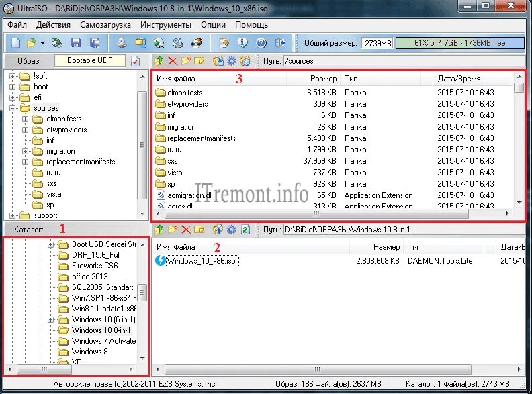
Task: Click the gear icon in the Каталог toolbar
Action: tap(231, 230)
